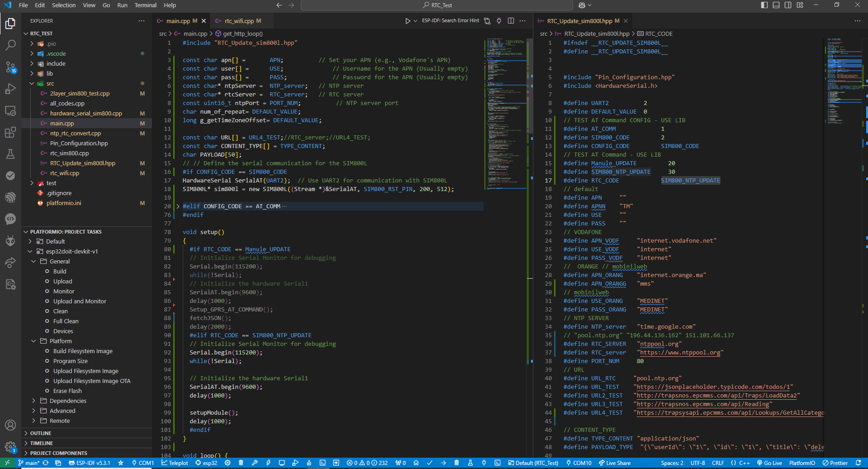Image resolution: width=868 pixels, height=469 pixels.
Task: Click the ESP-IDF: Search Error Hint button
Action: tap(450, 21)
